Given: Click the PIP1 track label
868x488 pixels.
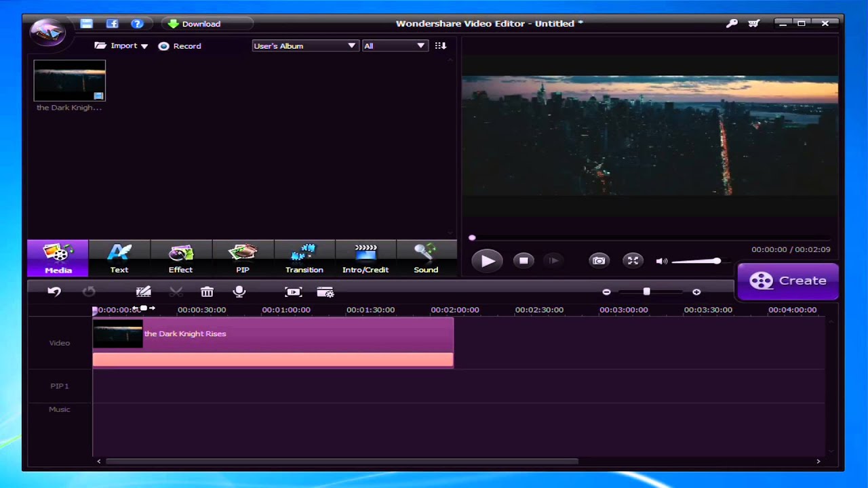Looking at the screenshot, I should coord(60,386).
